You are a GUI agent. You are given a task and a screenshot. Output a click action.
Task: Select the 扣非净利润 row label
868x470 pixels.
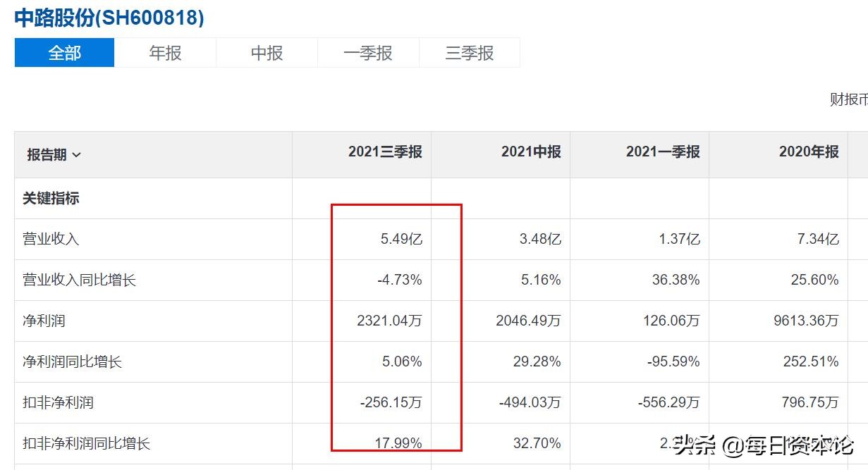click(x=58, y=402)
